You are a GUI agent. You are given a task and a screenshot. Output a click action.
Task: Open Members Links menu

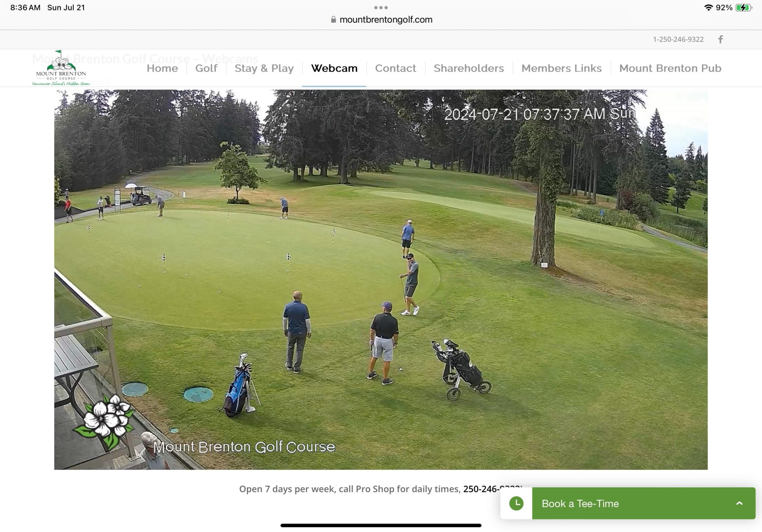pyautogui.click(x=561, y=68)
